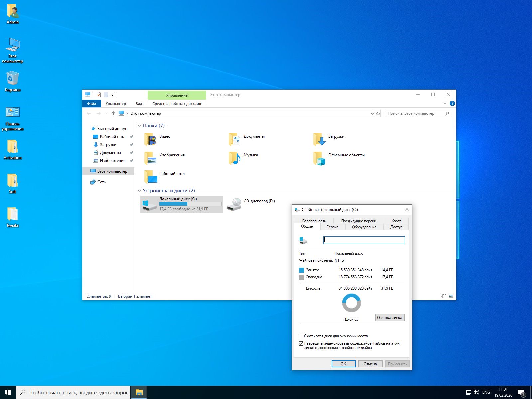Viewport: 532px width, 399px height.
Task: Go up one folder level arrow
Action: tap(113, 113)
